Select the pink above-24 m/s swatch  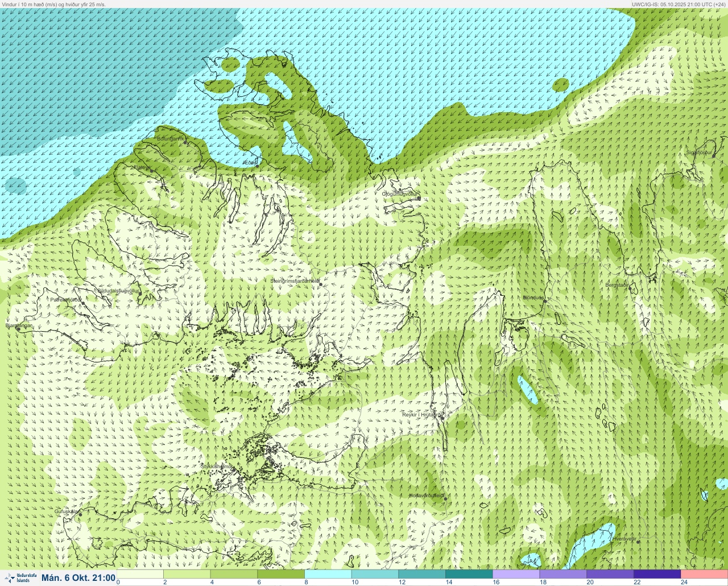coord(704,574)
